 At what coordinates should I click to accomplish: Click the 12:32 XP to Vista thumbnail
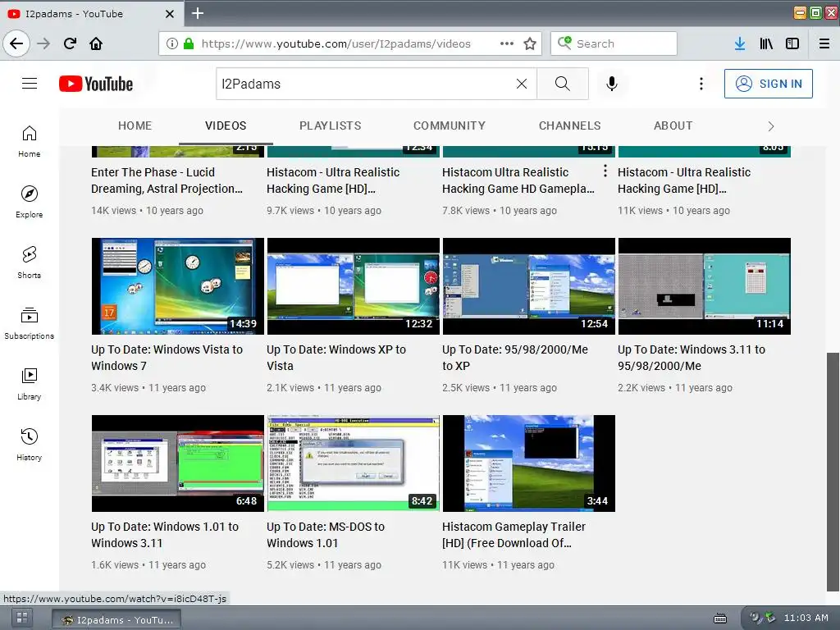point(353,286)
